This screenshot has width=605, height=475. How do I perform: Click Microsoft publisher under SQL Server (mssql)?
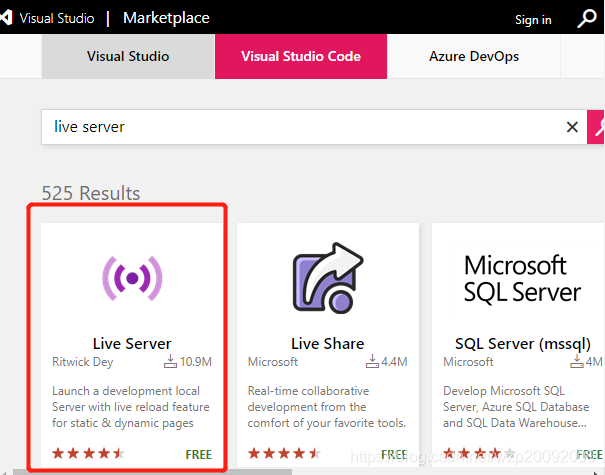point(468,362)
